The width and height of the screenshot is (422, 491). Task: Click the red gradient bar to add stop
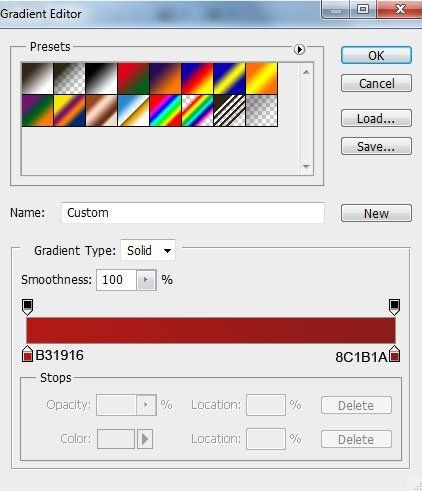(x=211, y=330)
